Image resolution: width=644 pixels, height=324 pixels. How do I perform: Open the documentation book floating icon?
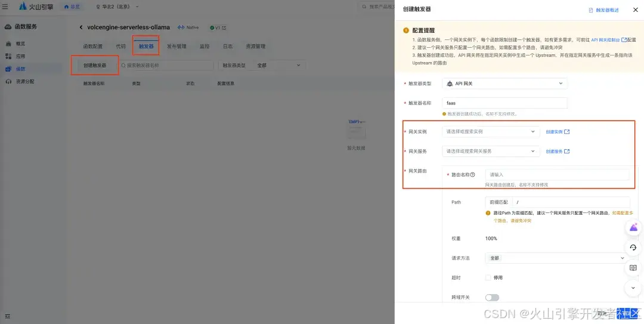(x=633, y=268)
